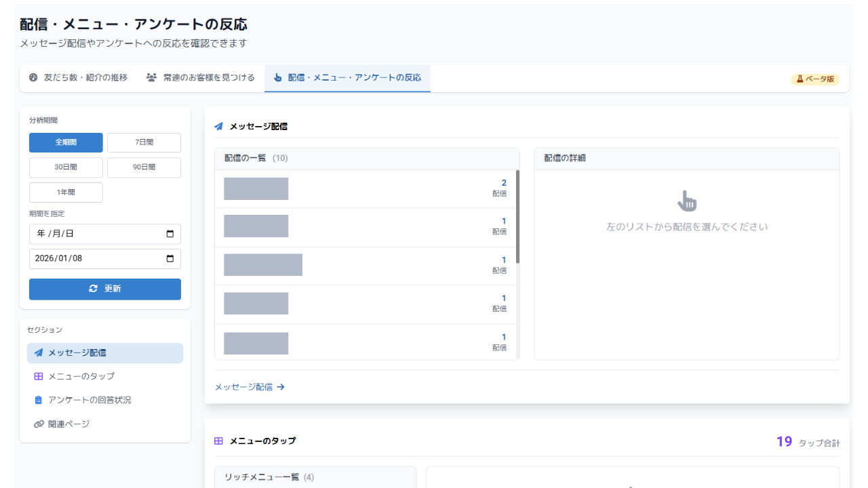Switch to 友だち数・紹介の推移 tab
The width and height of the screenshot is (868, 488).
79,77
